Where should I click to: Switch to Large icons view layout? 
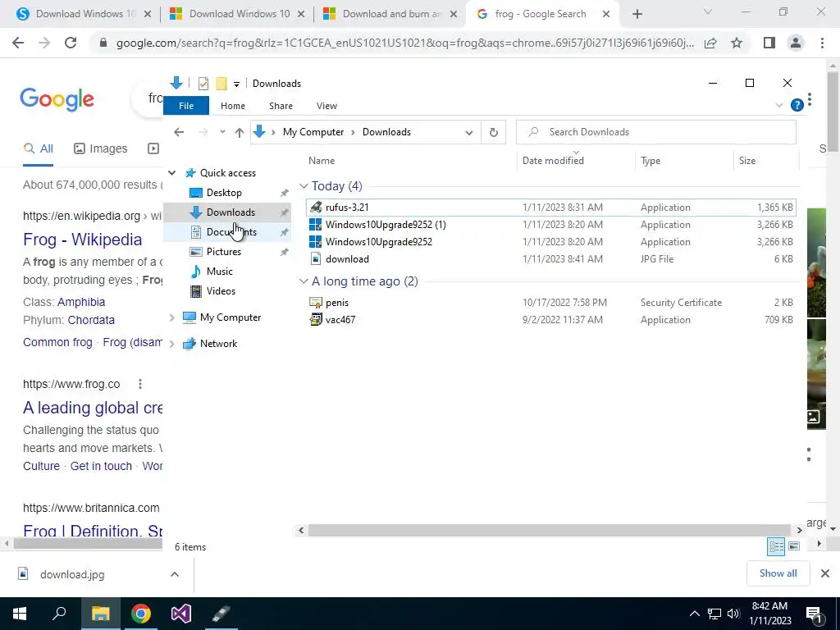tap(794, 546)
